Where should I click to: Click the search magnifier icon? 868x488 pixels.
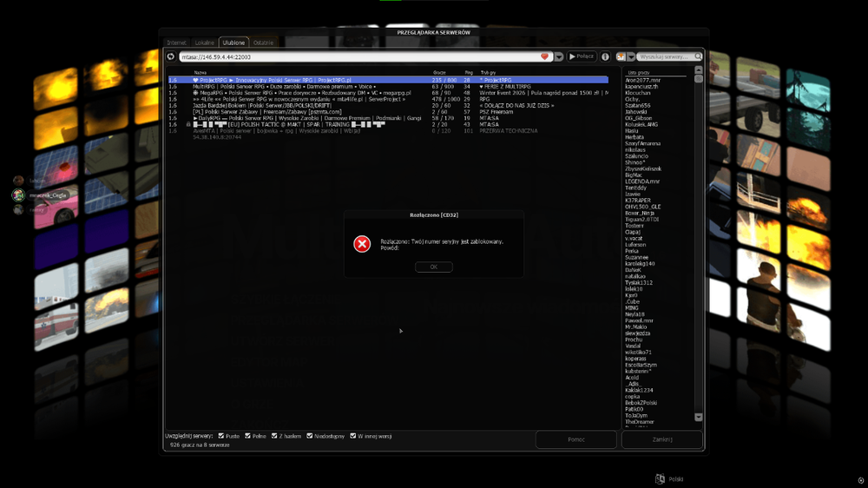coord(698,56)
